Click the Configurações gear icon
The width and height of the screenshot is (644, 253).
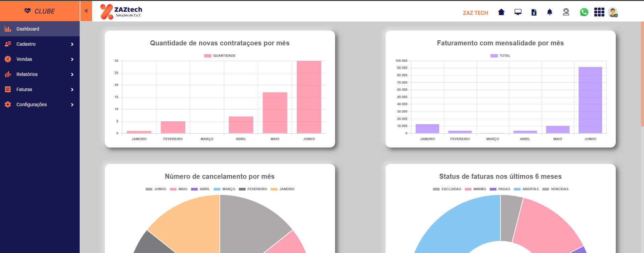[8, 104]
